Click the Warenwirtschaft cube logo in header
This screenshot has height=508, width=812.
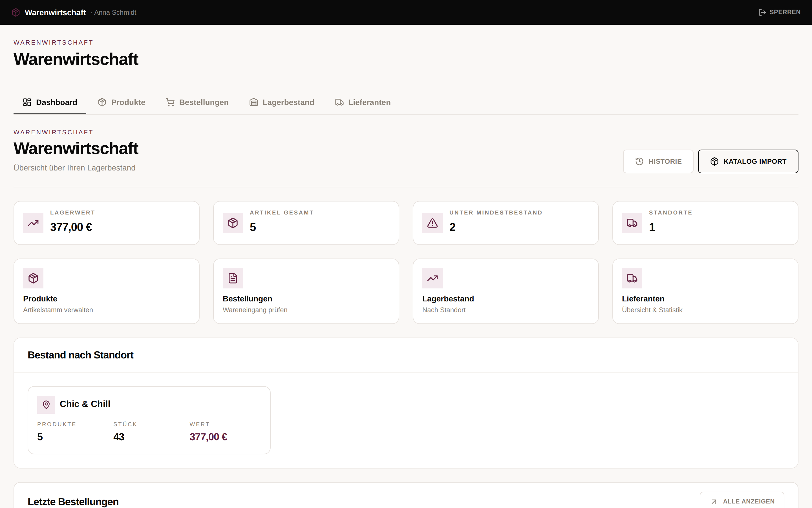click(16, 12)
